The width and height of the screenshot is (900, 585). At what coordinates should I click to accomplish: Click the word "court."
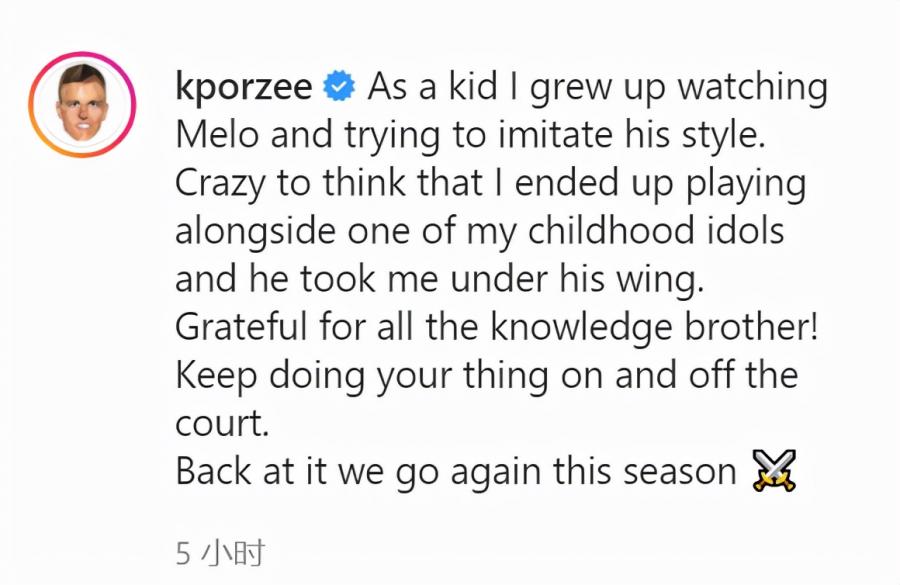tap(222, 425)
